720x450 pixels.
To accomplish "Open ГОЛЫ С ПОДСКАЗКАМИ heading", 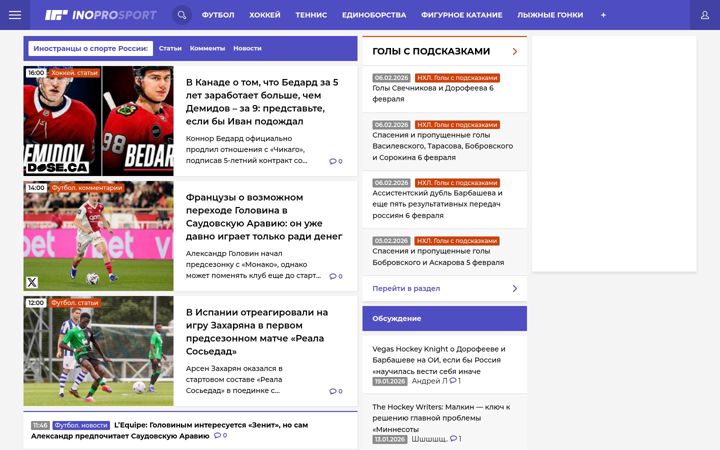I will pyautogui.click(x=431, y=51).
